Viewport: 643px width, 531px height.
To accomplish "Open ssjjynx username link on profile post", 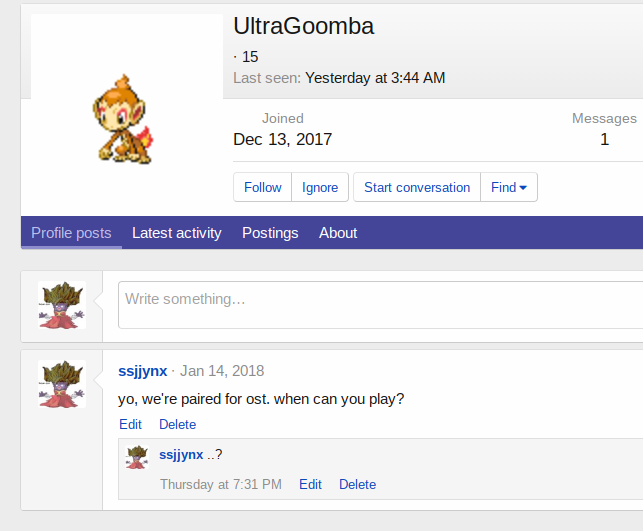I will coord(143,371).
